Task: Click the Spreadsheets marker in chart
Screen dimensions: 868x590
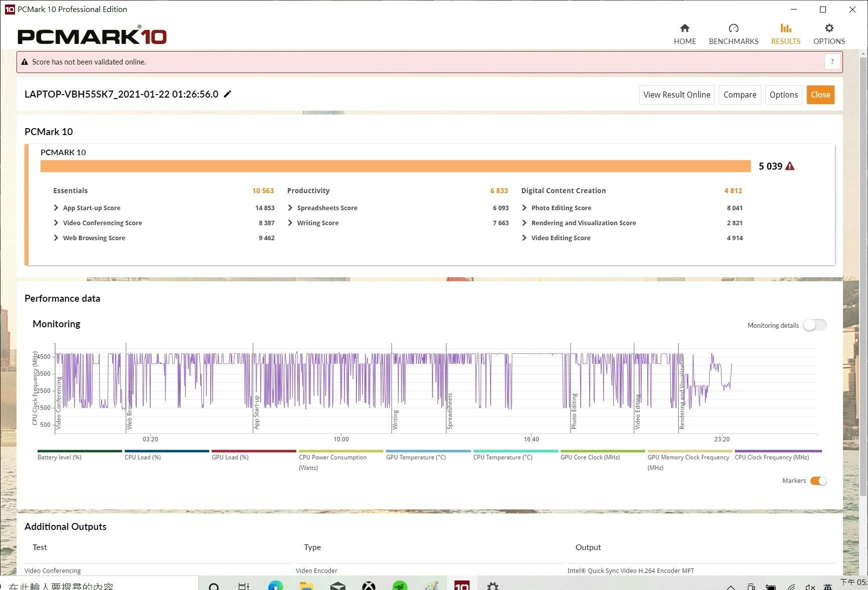Action: coord(450,411)
